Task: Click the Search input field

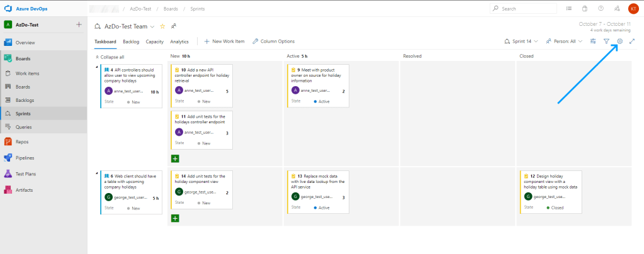Action: [526, 9]
